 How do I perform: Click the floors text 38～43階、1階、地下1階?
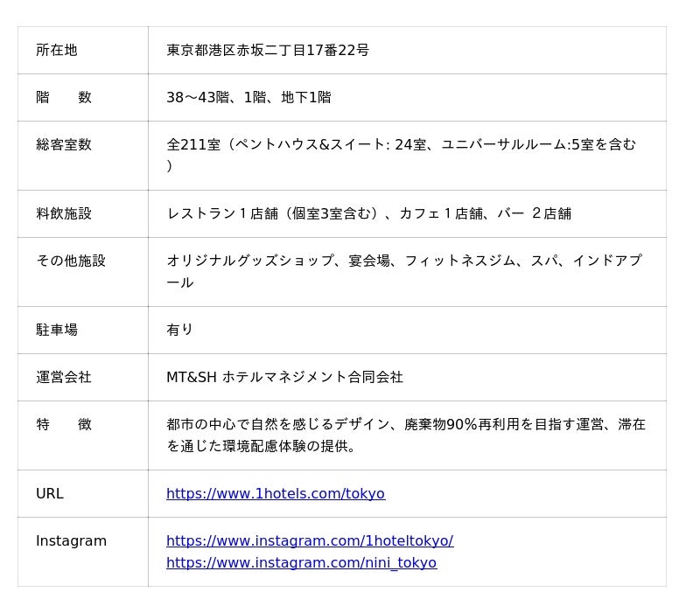click(x=248, y=98)
